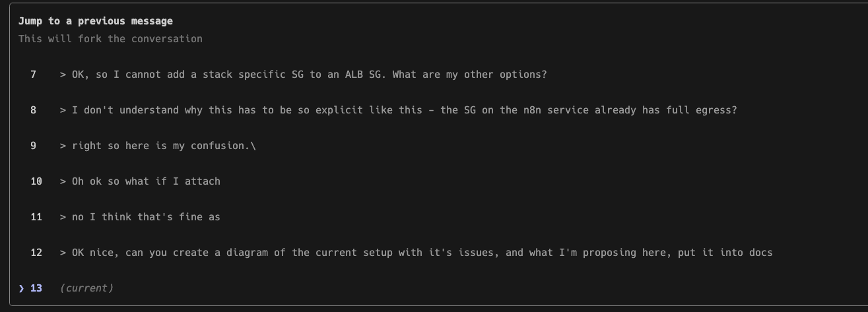
Task: Click the row number 8
Action: tap(34, 110)
